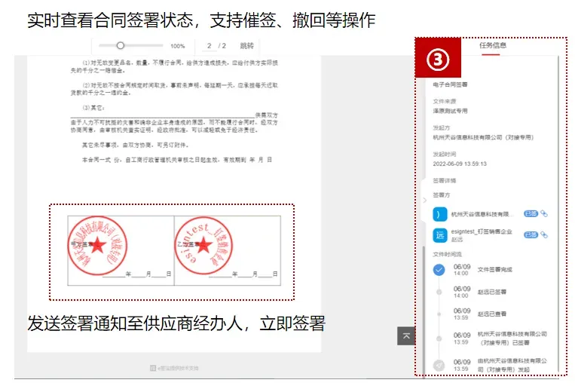The image size is (575, 392).
Task: Click the technical support footer link
Action: [174, 368]
